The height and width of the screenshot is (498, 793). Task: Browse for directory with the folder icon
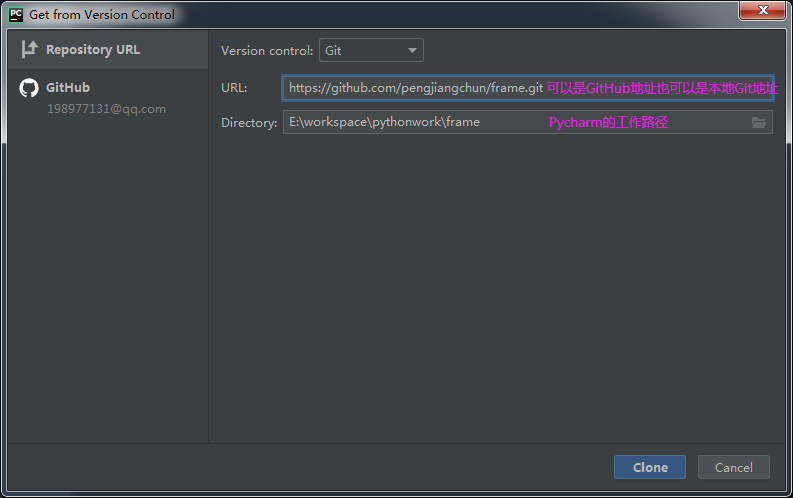click(759, 122)
